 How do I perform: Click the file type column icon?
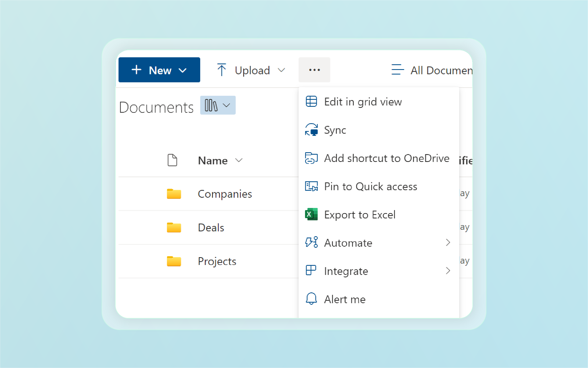coord(172,160)
